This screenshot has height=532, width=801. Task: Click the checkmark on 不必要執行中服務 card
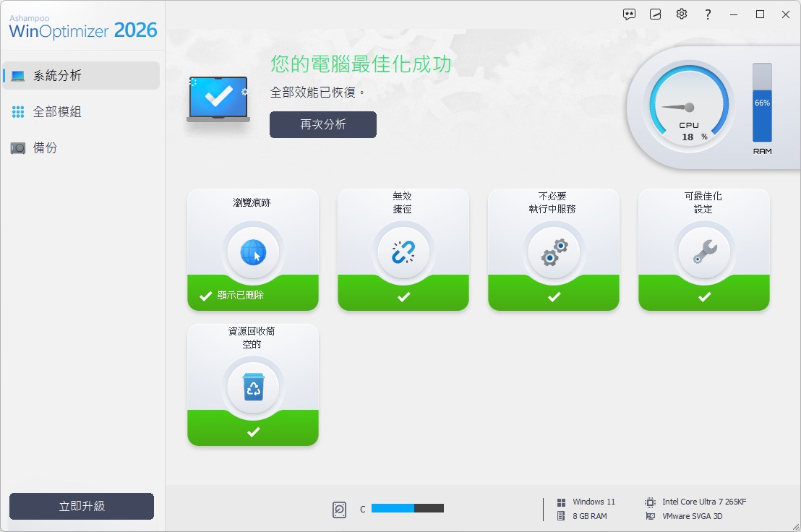554,296
